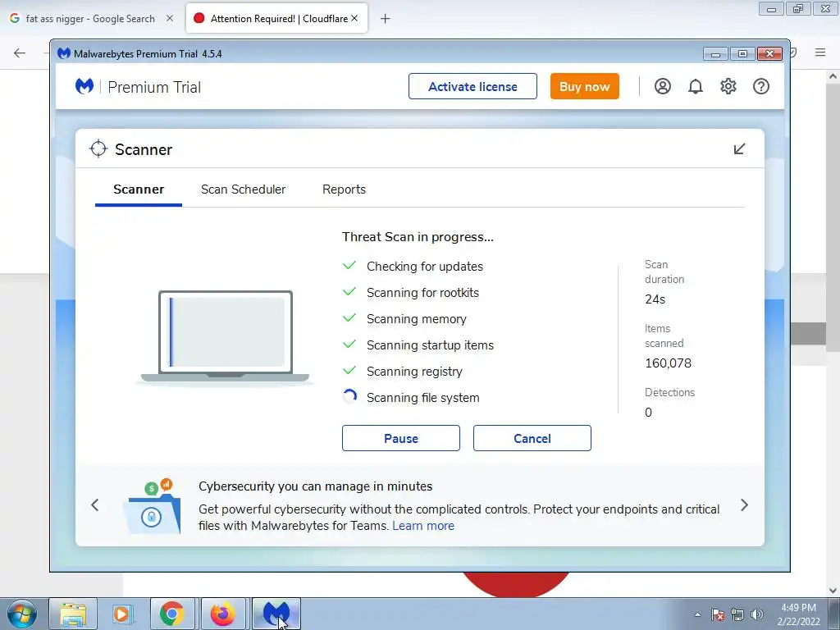Click the spinner beside Scanning file system
Image resolution: width=840 pixels, height=630 pixels.
pos(349,397)
